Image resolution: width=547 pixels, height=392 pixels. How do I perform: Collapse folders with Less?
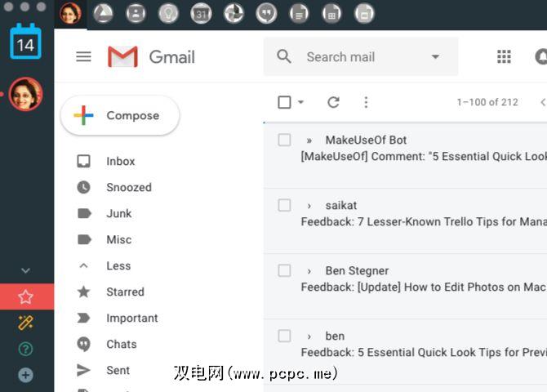point(118,266)
